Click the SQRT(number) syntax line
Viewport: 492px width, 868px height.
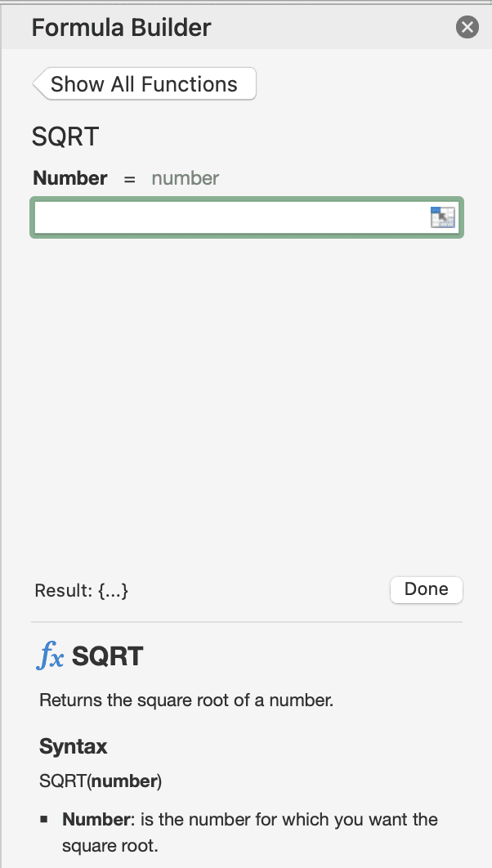pyautogui.click(x=100, y=781)
